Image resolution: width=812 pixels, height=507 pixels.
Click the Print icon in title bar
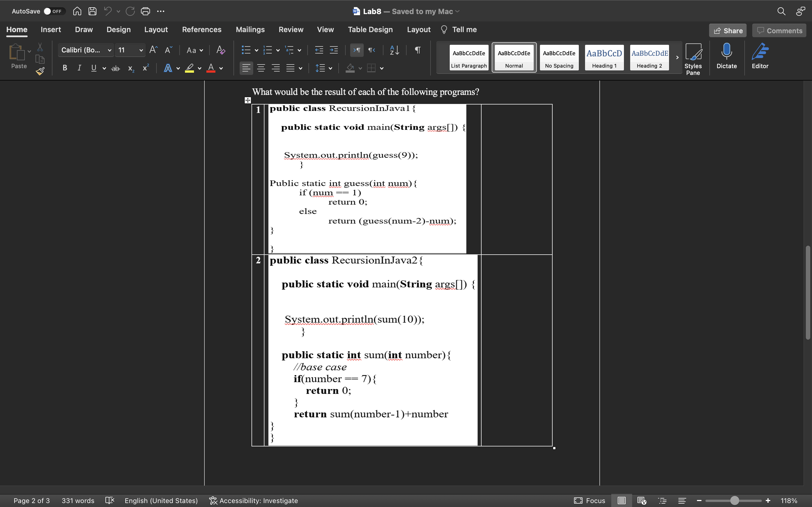pyautogui.click(x=145, y=11)
